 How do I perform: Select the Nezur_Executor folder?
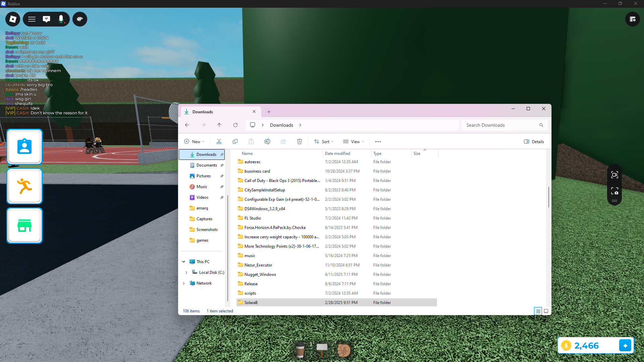coord(337,265)
